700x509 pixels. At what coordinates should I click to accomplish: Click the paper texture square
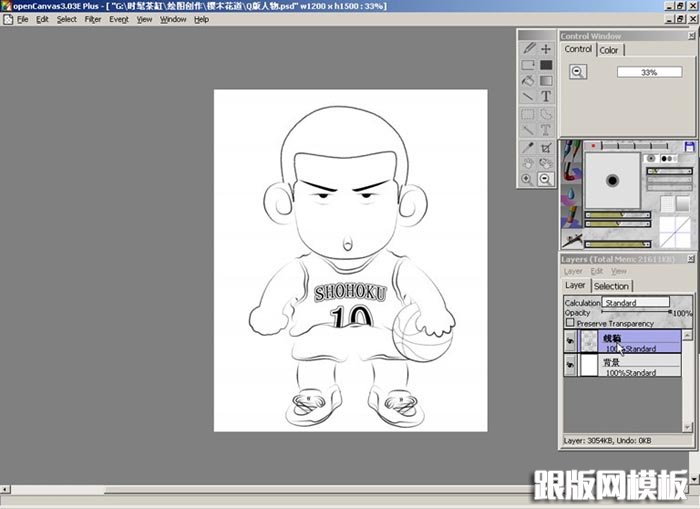(x=667, y=204)
